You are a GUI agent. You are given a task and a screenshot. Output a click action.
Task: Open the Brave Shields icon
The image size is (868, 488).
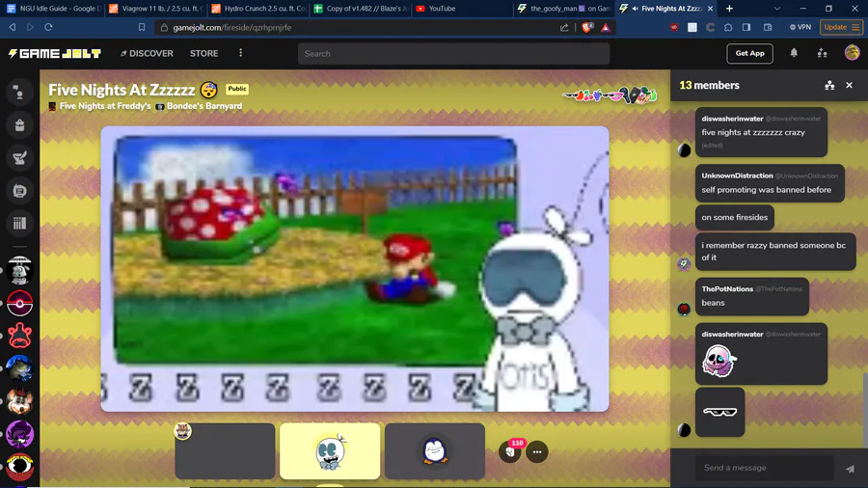[587, 27]
